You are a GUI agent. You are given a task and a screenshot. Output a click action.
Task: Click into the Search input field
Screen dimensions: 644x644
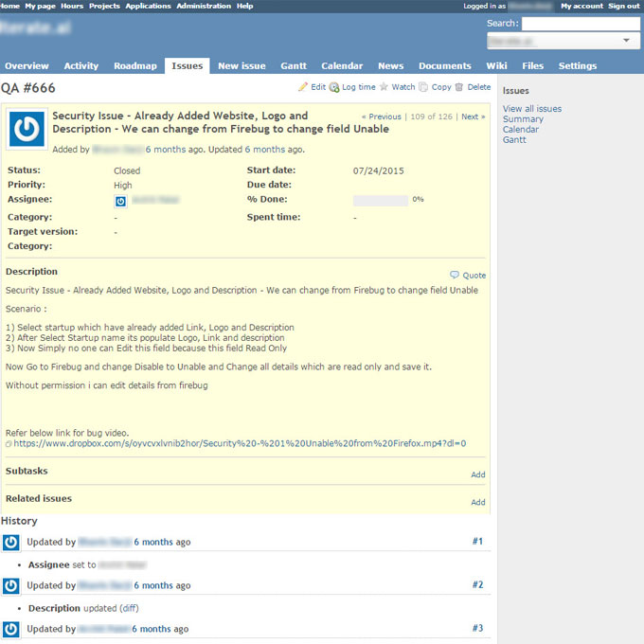click(x=581, y=24)
